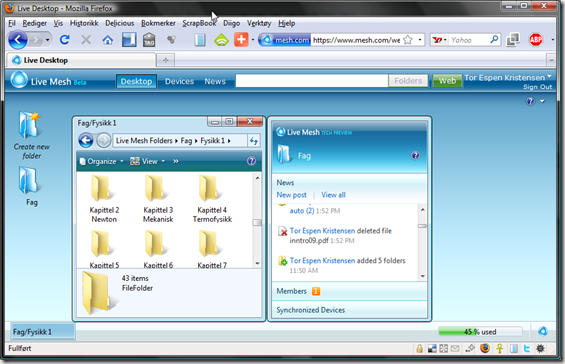Click the red plus toolbar icon
This screenshot has width=565, height=364.
pyautogui.click(x=241, y=40)
